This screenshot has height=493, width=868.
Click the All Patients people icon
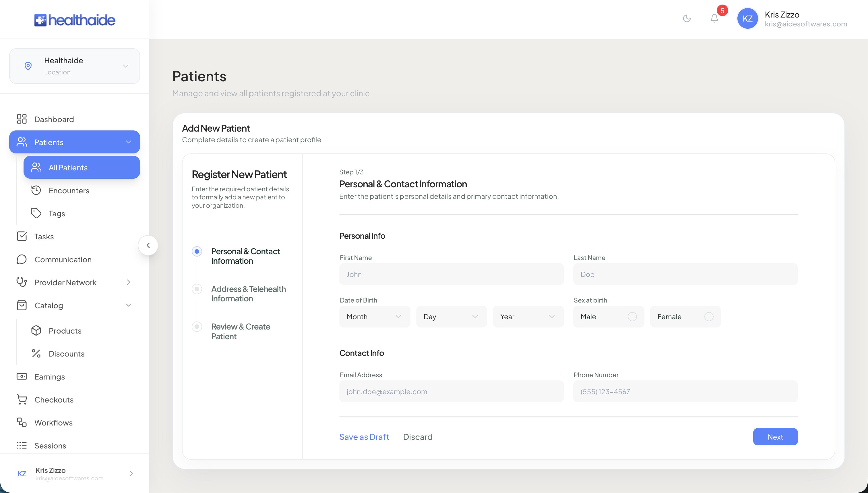(36, 167)
